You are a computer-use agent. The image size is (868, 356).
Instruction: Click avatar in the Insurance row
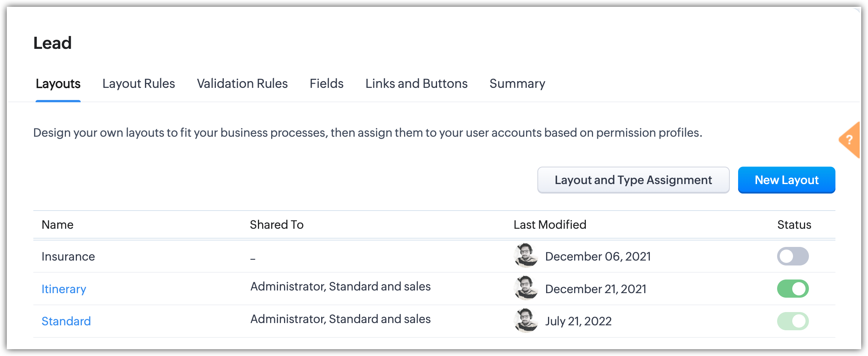(526, 256)
